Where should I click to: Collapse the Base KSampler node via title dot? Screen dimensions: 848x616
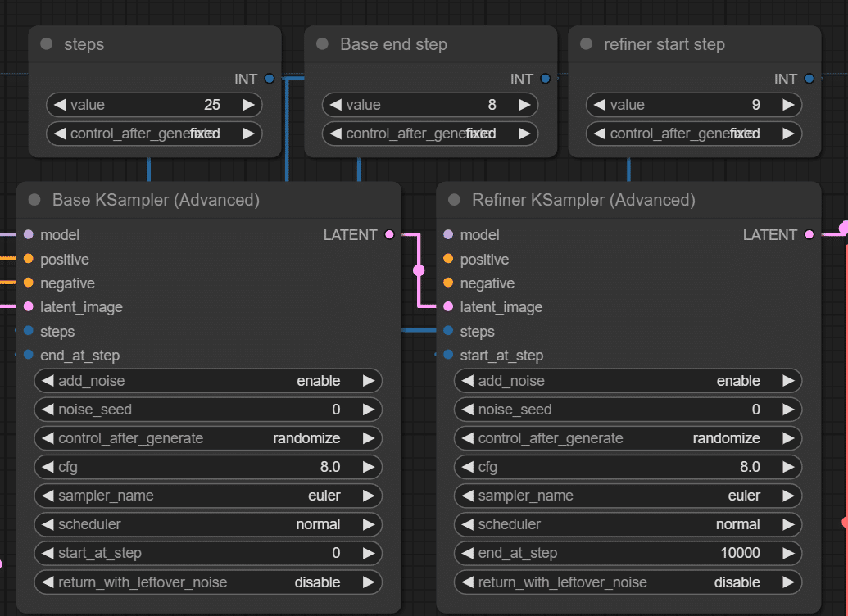[34, 199]
